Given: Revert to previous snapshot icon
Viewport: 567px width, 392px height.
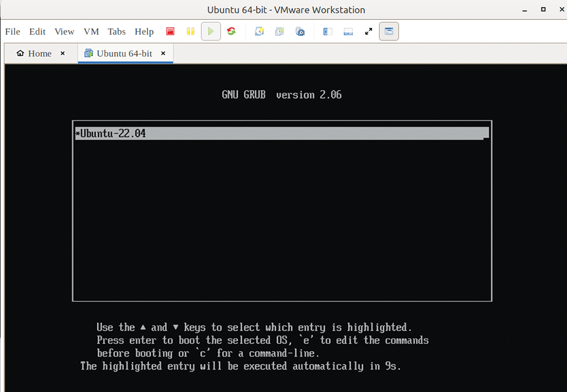Looking at the screenshot, I should coord(280,31).
